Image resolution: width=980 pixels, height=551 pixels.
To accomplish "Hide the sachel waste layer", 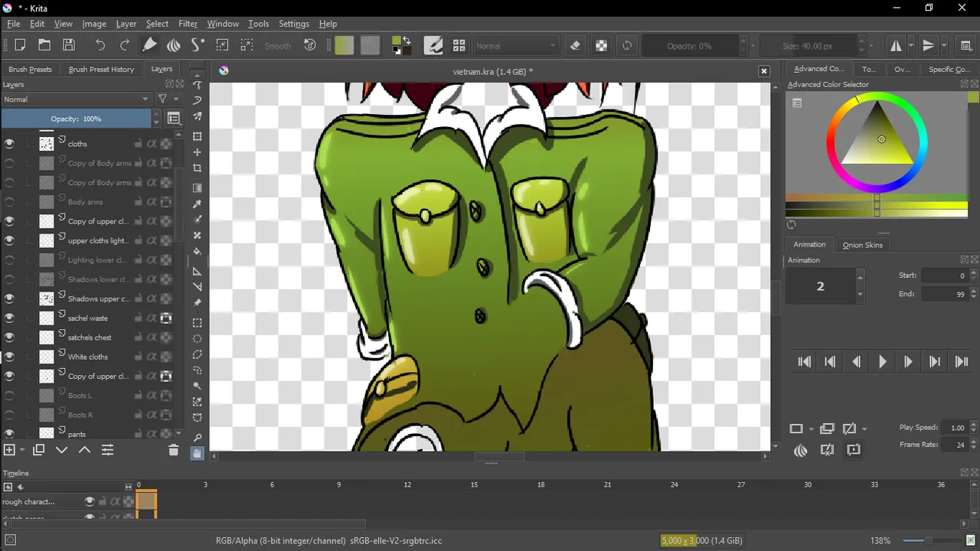I will [9, 318].
